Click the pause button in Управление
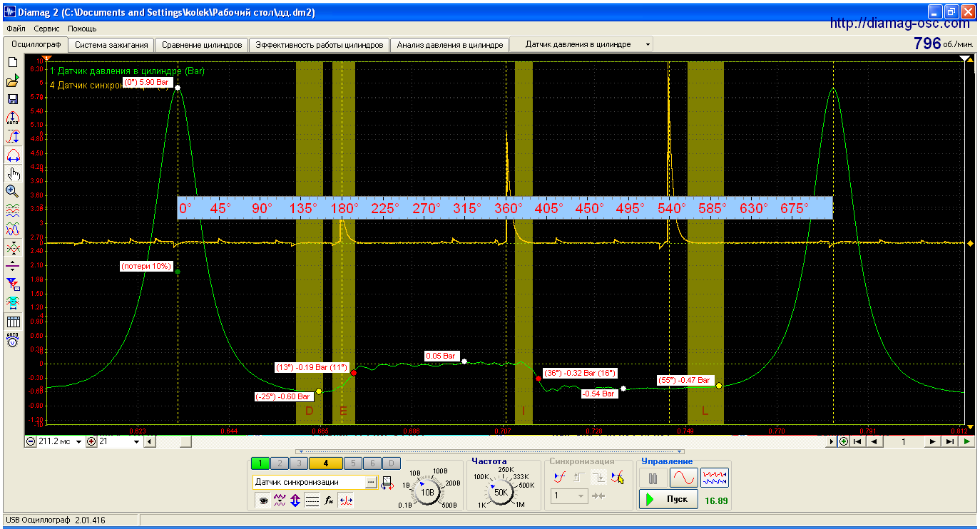This screenshot has width=980, height=529. (x=652, y=477)
